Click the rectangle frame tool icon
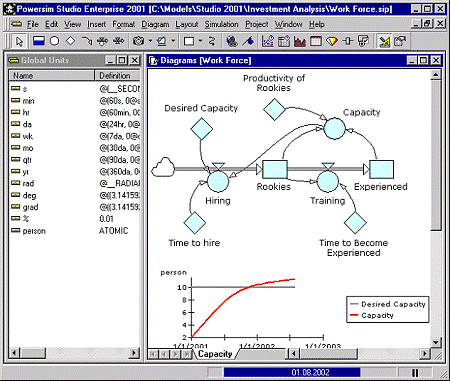Viewport: 450px width, 381px height. [x=189, y=41]
